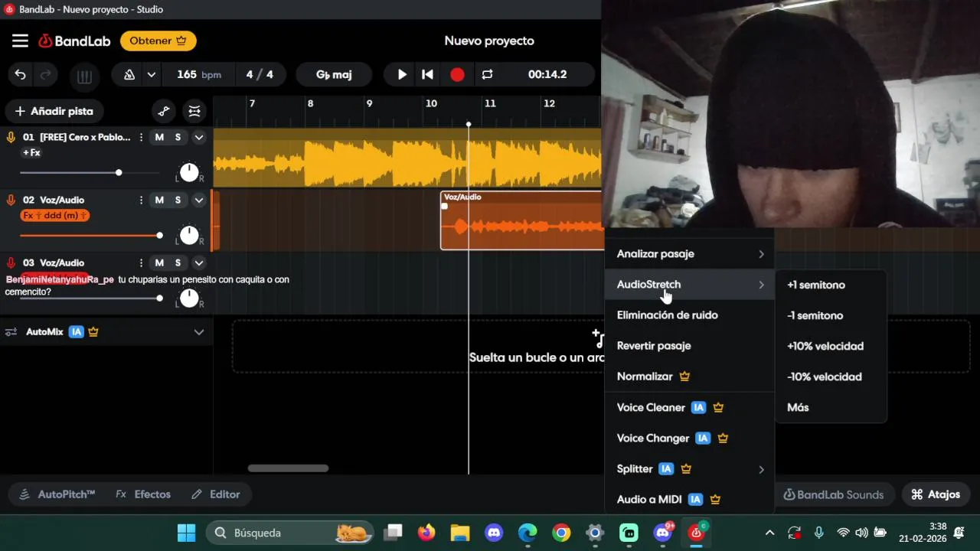Open Más AudioStretch options

click(x=831, y=407)
